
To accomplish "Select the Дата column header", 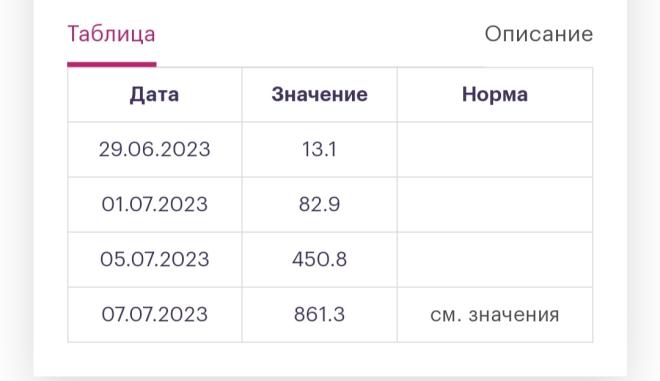I will [x=154, y=94].
